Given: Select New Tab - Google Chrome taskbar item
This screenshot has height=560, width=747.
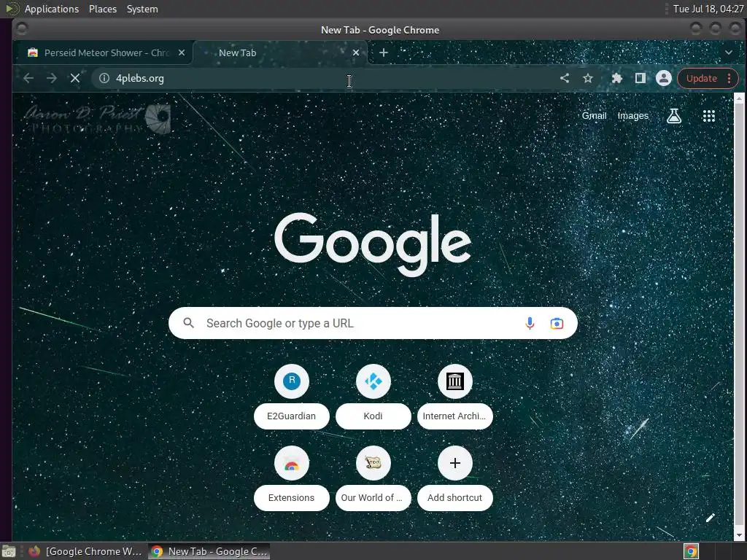Looking at the screenshot, I should click(x=209, y=551).
